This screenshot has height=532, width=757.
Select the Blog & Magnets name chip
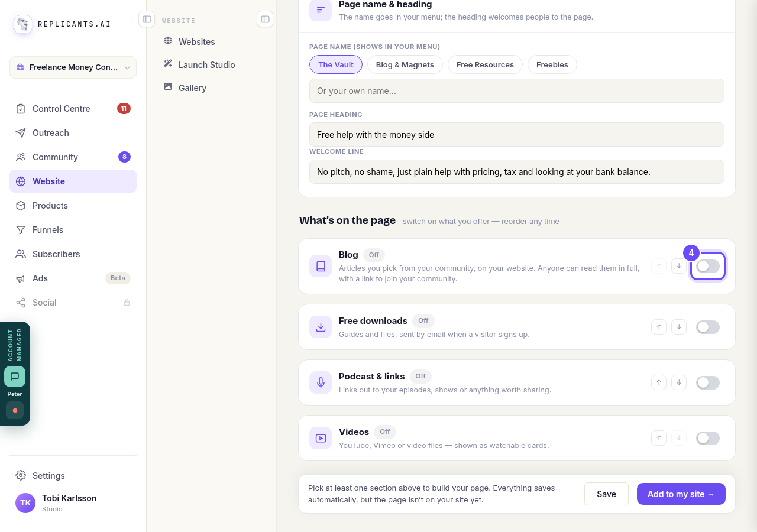click(405, 64)
